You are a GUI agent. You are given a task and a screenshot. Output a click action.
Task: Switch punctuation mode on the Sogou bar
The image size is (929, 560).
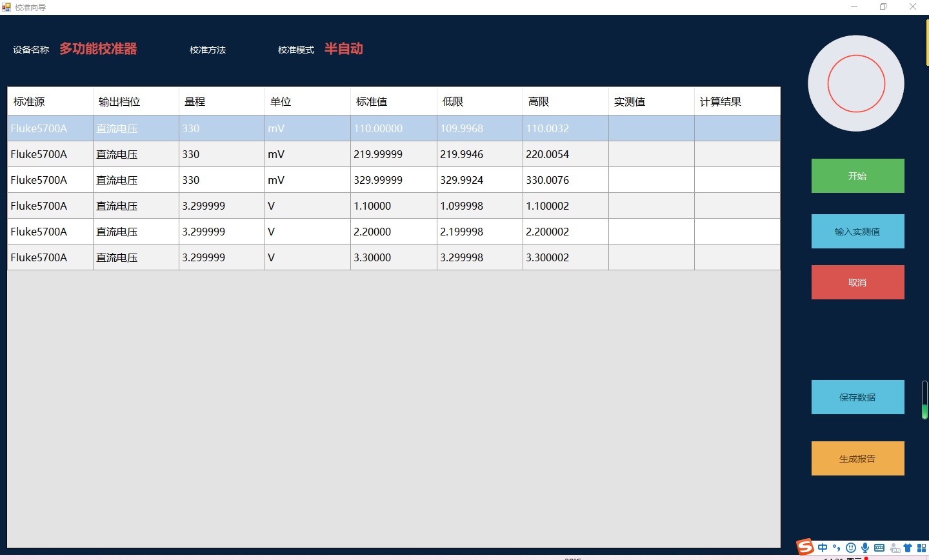pos(837,548)
